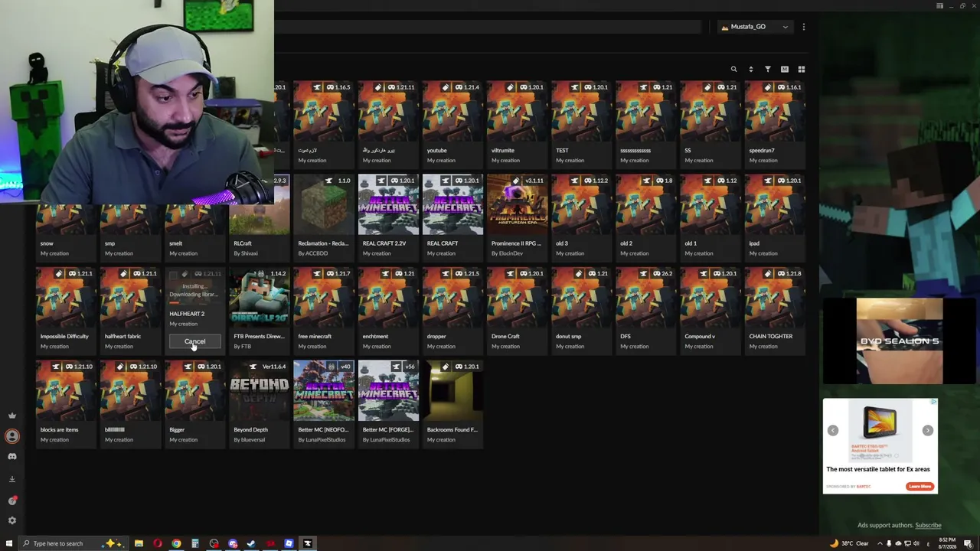Open Calculator from the taskbar

(195, 543)
